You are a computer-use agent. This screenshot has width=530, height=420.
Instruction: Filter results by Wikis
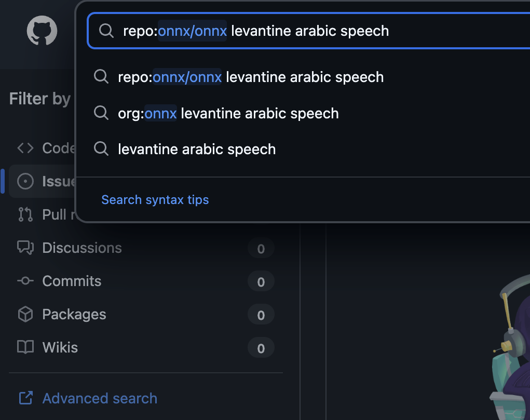tap(60, 347)
